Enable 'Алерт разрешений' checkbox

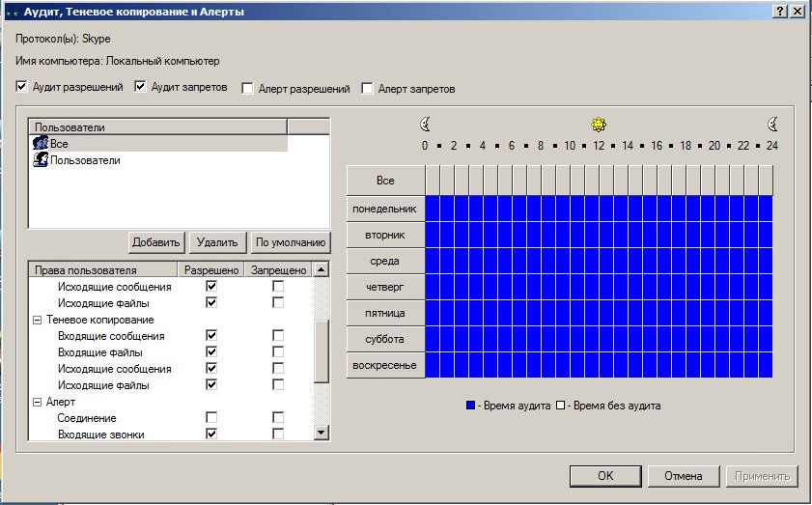click(x=247, y=89)
